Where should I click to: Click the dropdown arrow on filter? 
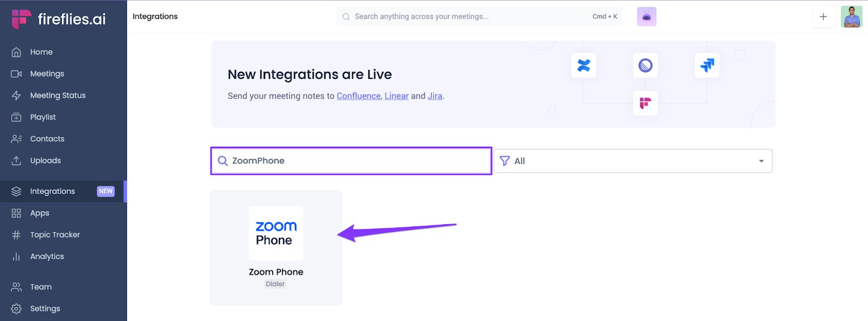[x=761, y=161]
